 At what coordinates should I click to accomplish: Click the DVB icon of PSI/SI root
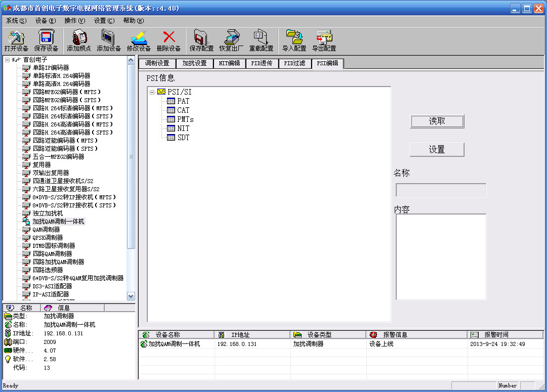pos(161,92)
